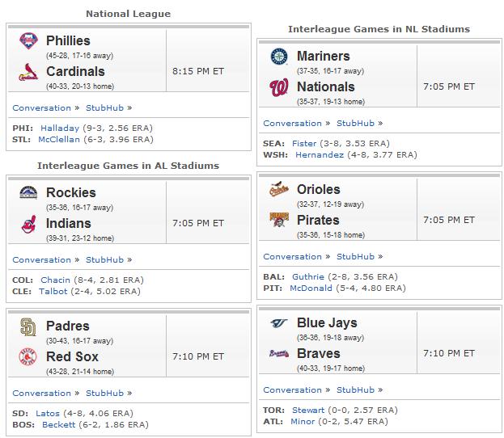504x438 pixels.
Task: Click the Nationals W logo
Action: click(x=279, y=87)
